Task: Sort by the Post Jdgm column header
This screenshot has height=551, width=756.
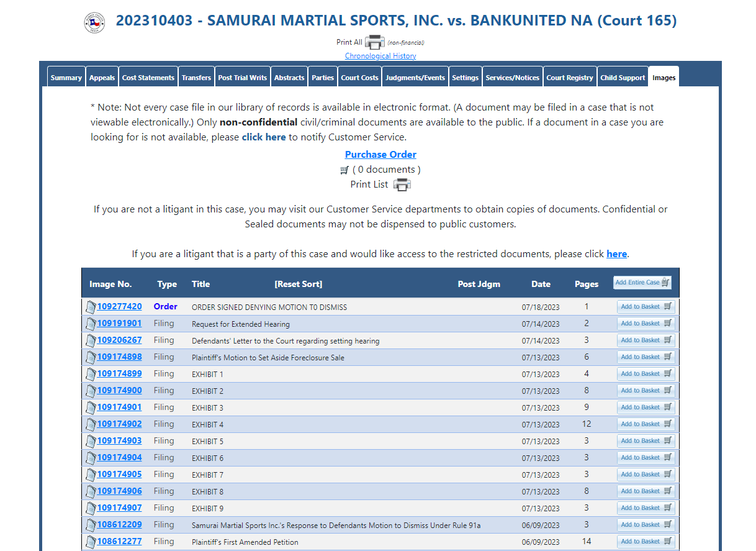Action: 479,284
